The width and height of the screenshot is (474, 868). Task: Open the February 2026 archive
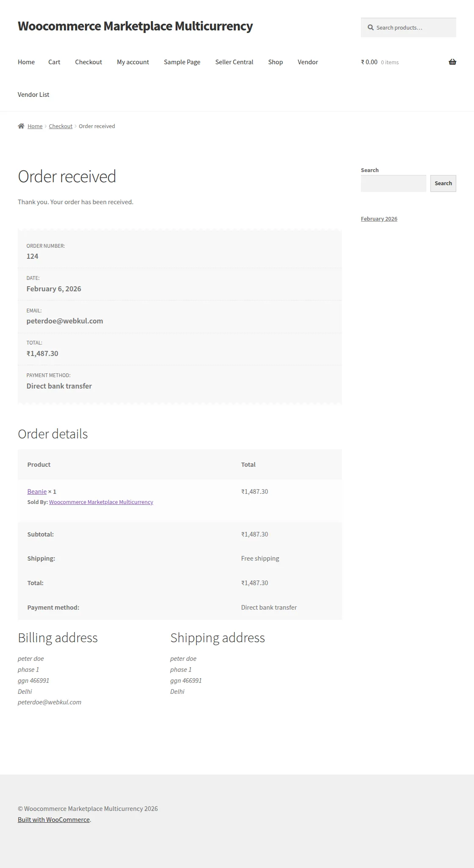pyautogui.click(x=379, y=218)
